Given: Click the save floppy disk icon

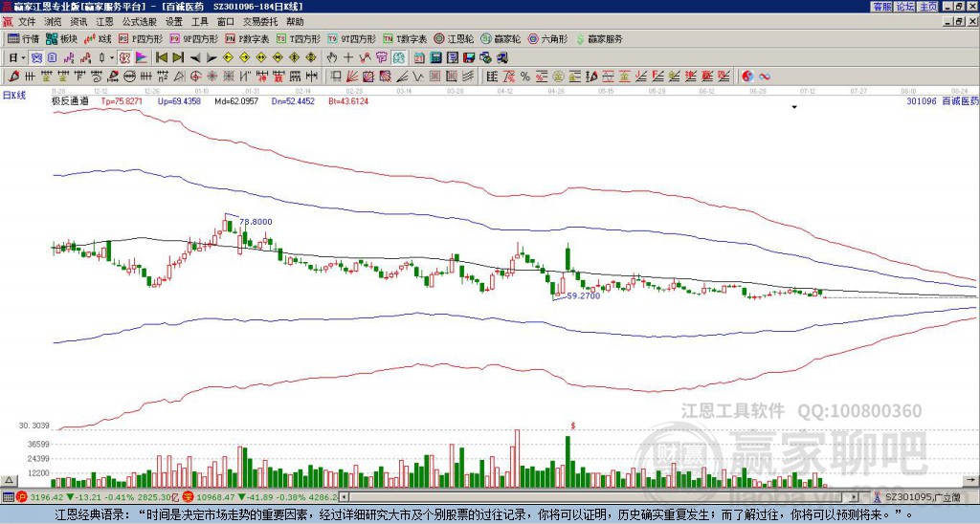Looking at the screenshot, I should tap(469, 58).
